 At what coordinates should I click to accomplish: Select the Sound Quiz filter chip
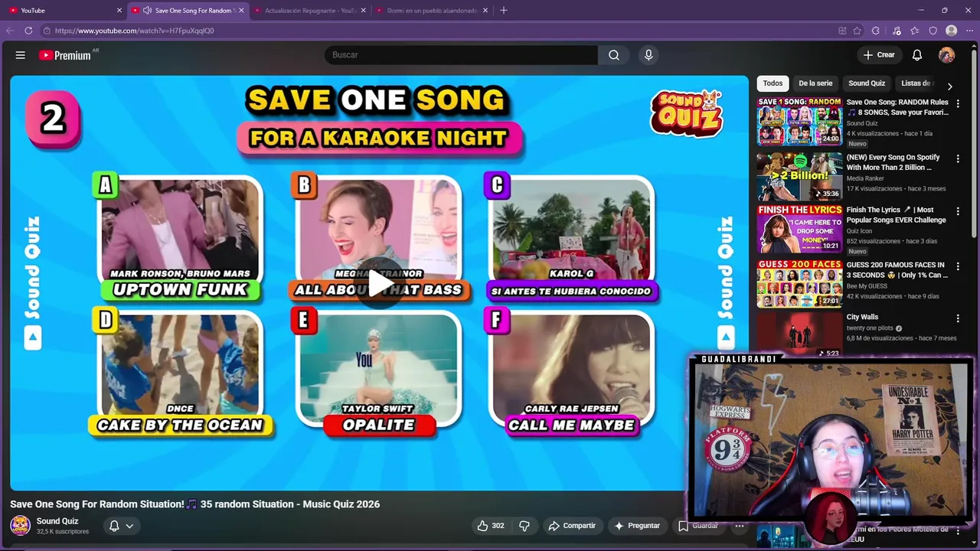click(867, 83)
